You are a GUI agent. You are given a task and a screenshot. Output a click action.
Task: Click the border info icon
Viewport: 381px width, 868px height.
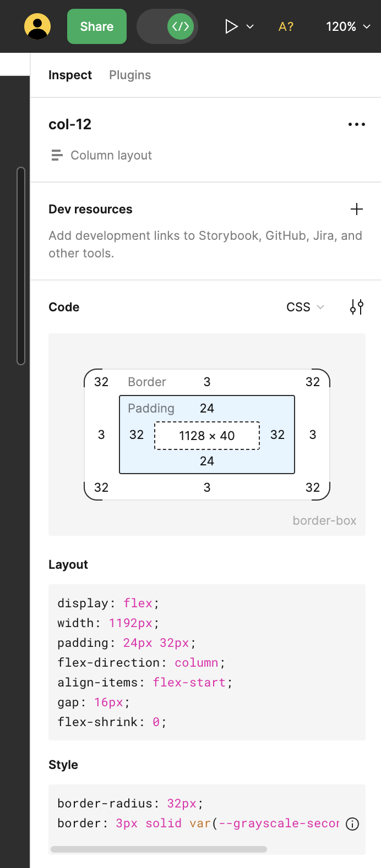click(352, 823)
